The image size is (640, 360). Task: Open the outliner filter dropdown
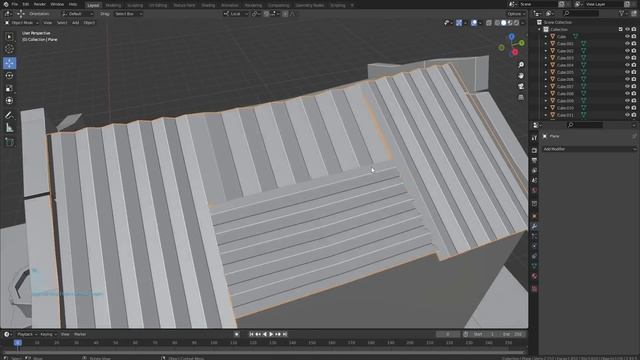[x=624, y=13]
